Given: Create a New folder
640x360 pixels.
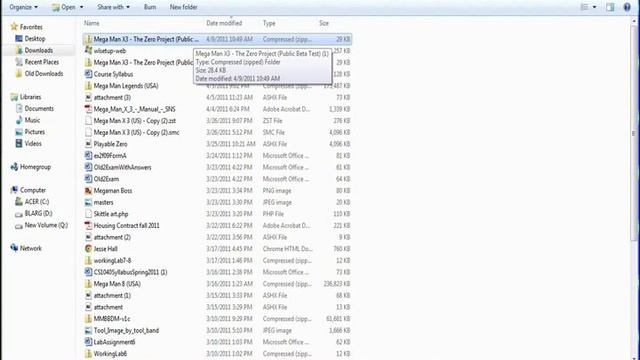Looking at the screenshot, I should point(183,7).
